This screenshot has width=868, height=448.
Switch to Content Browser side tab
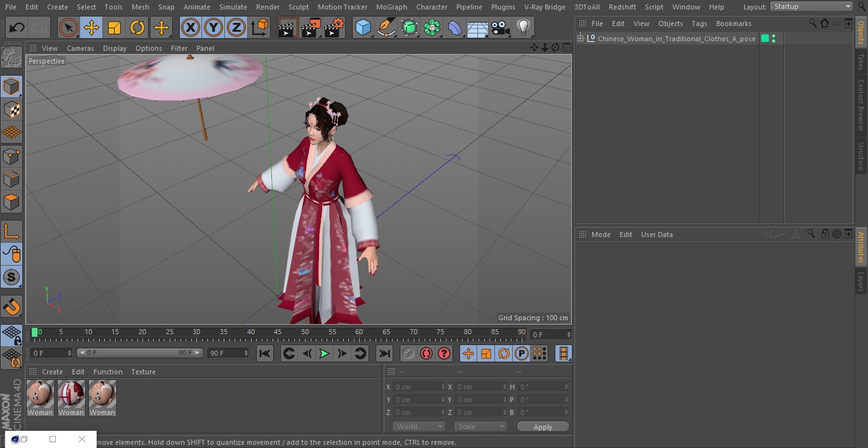(x=861, y=105)
